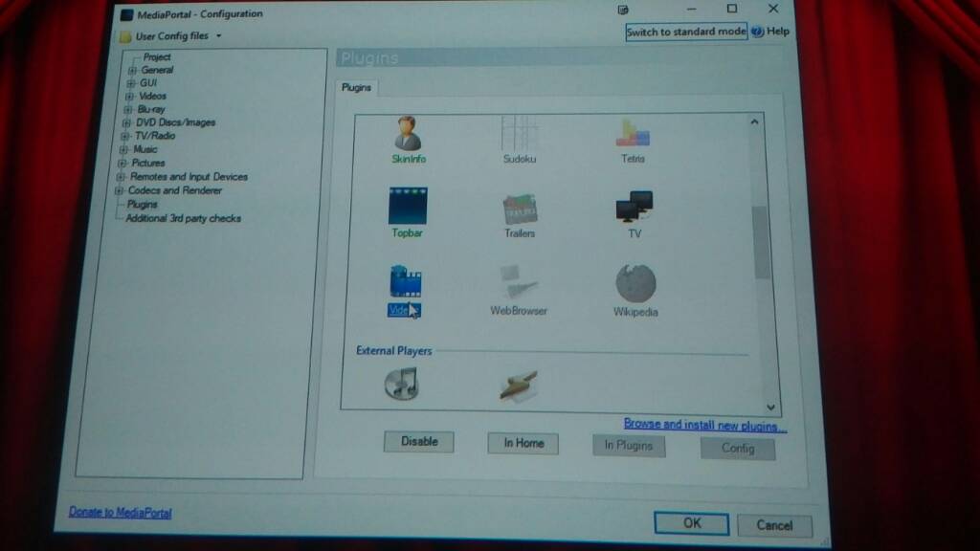Screen dimensions: 980x551
Task: Click Switch to standard mode button
Action: coord(686,32)
